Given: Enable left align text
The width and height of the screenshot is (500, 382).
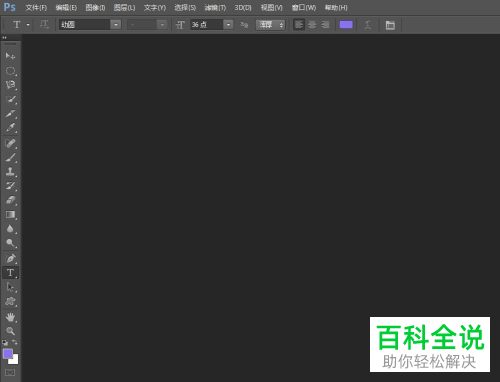Looking at the screenshot, I should coord(299,25).
